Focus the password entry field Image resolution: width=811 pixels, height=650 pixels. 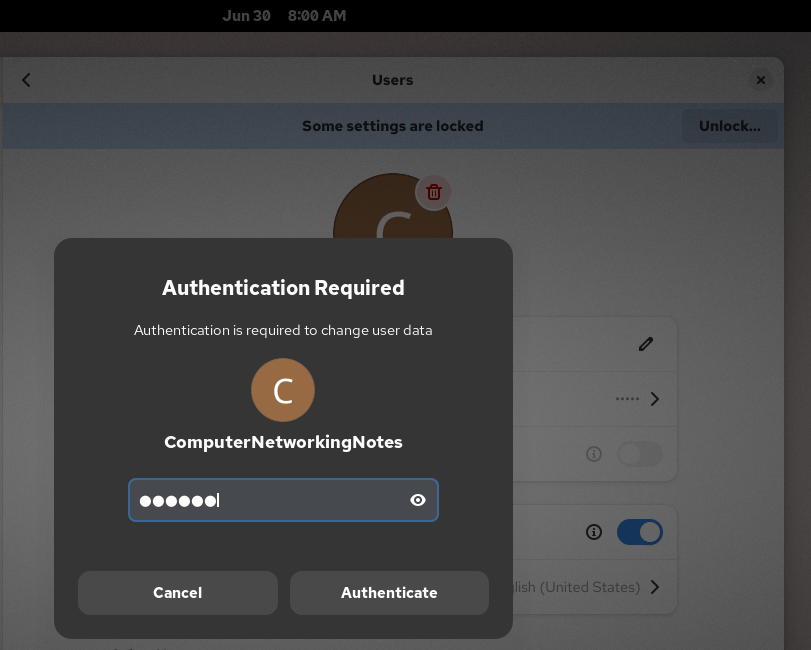point(283,500)
